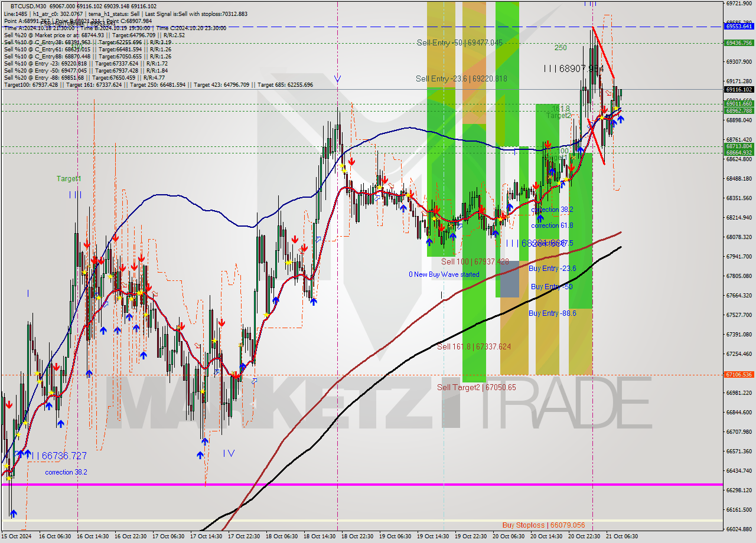Click the green '250' label
Image resolution: width=756 pixels, height=543 pixels.
click(561, 47)
